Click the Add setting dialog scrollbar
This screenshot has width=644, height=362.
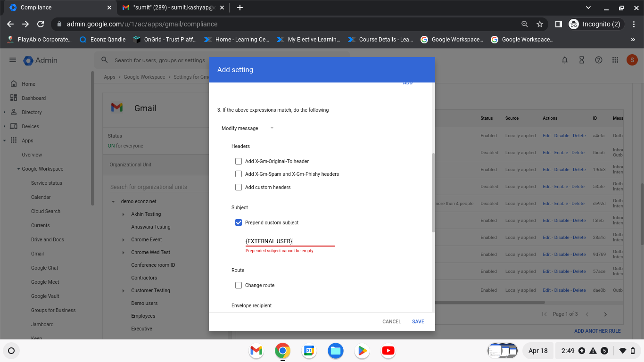433,192
